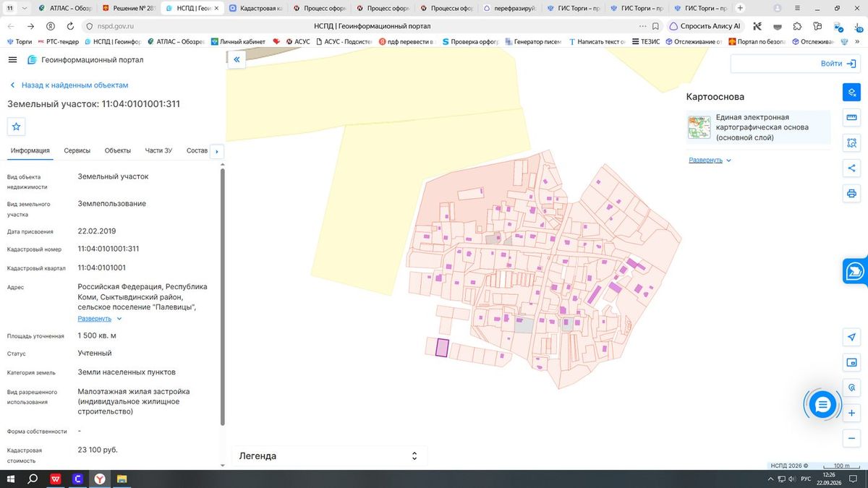Click the share map icon

851,168
